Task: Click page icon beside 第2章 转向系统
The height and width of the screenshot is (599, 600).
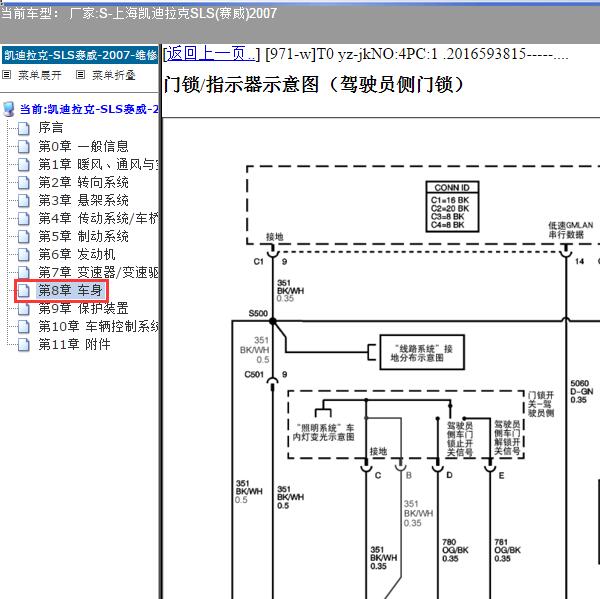Action: [x=23, y=183]
